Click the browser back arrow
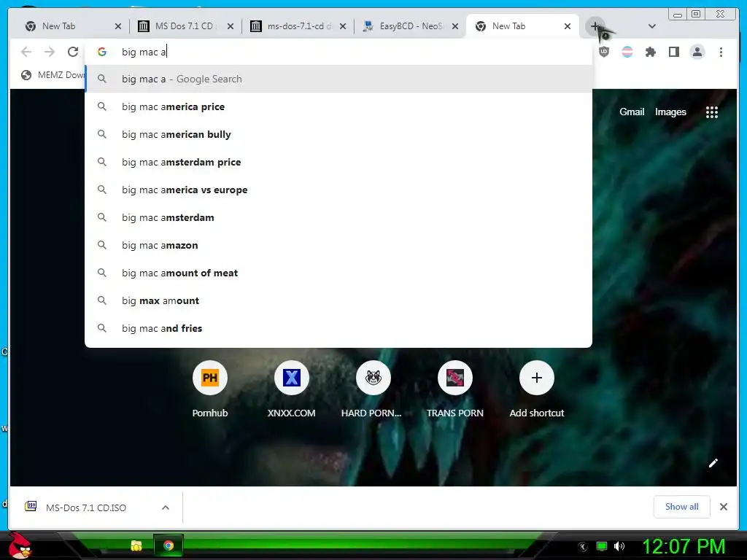747x560 pixels. click(x=26, y=52)
